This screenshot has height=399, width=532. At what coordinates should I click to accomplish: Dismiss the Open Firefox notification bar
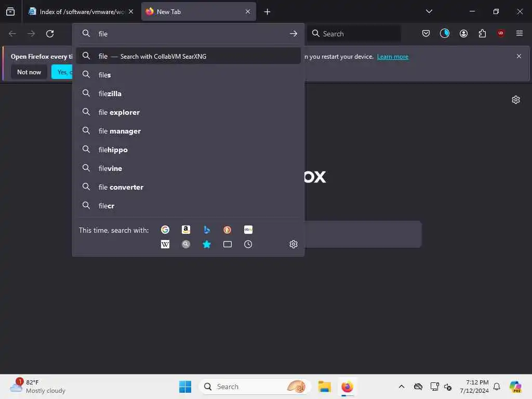point(519,56)
